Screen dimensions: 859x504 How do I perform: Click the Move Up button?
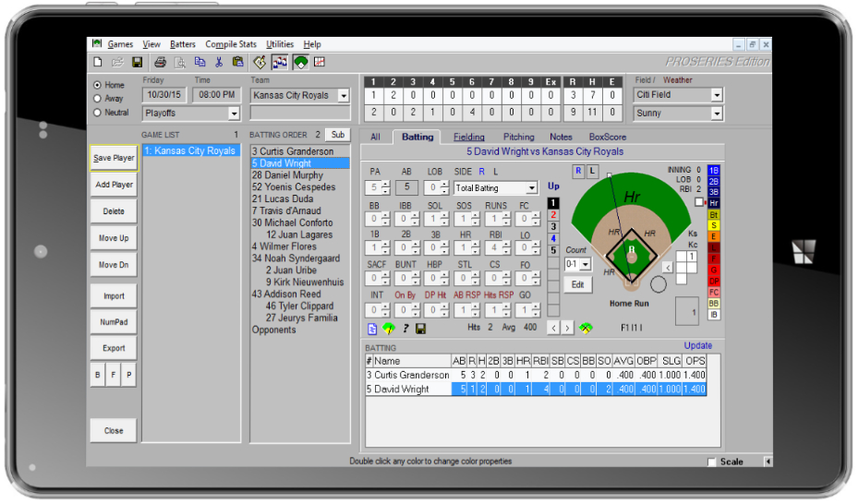114,238
